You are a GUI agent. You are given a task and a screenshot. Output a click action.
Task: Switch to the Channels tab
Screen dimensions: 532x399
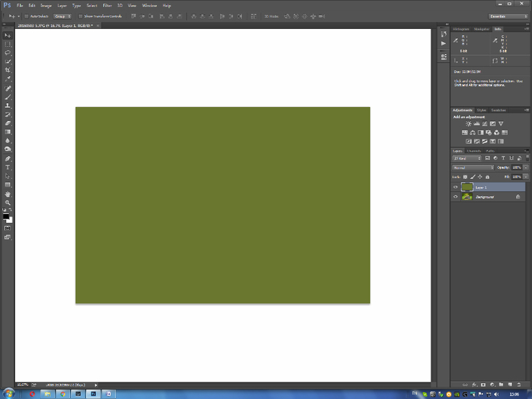(474, 150)
